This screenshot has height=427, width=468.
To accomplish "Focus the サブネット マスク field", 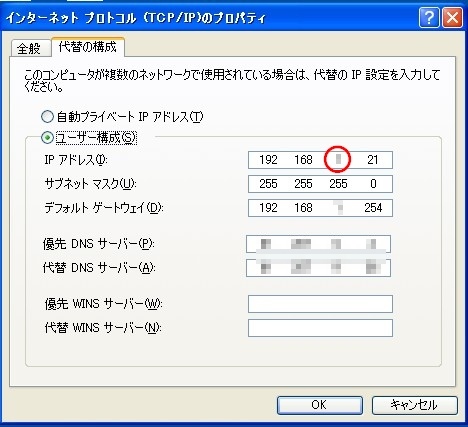I will pyautogui.click(x=320, y=184).
